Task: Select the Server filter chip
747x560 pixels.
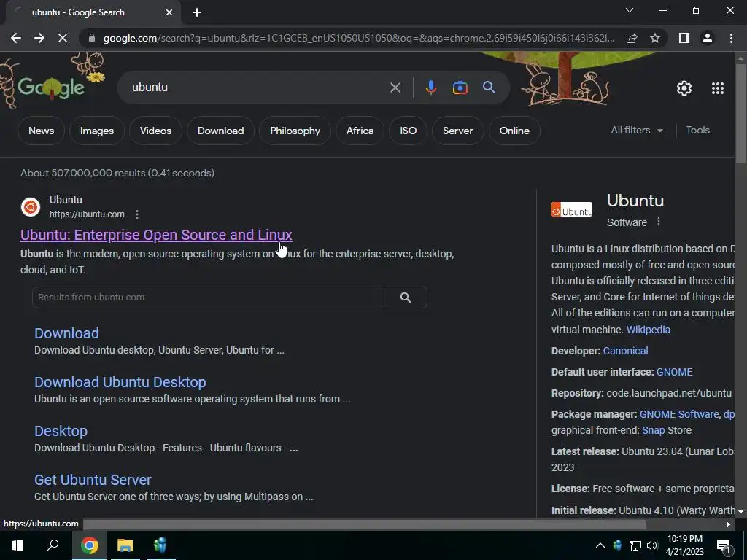Action: (x=458, y=131)
